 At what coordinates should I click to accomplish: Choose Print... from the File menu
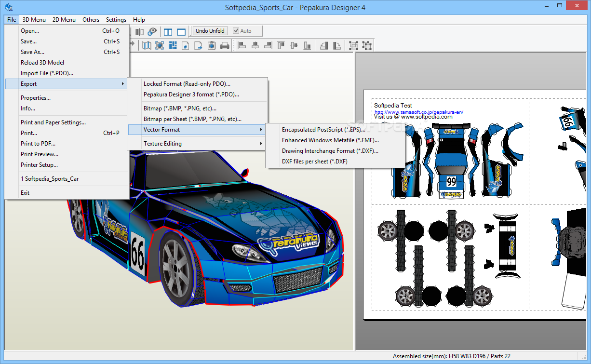click(67, 133)
